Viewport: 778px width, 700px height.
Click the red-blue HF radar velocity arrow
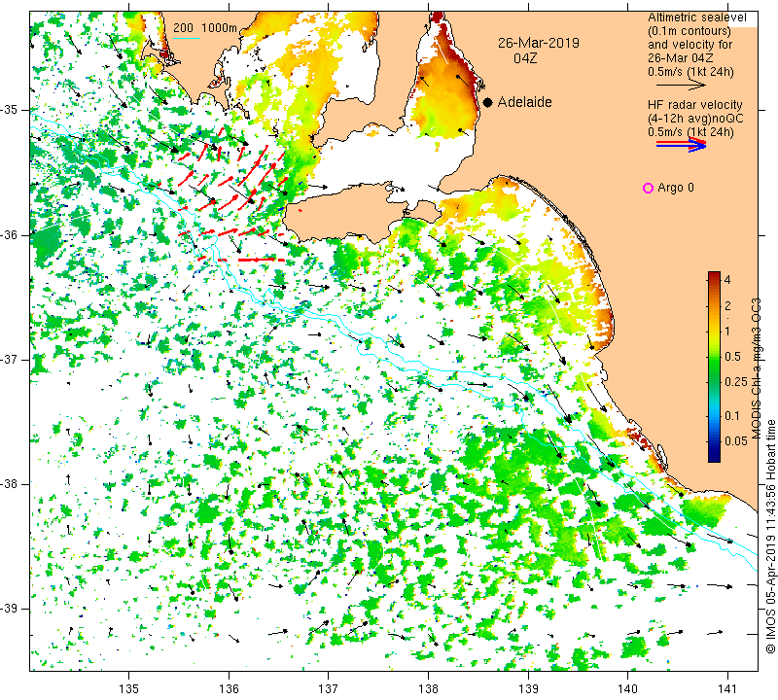tap(681, 144)
